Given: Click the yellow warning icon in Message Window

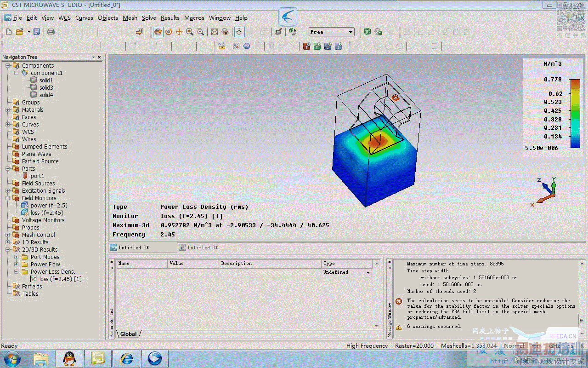Looking at the screenshot, I should click(399, 327).
